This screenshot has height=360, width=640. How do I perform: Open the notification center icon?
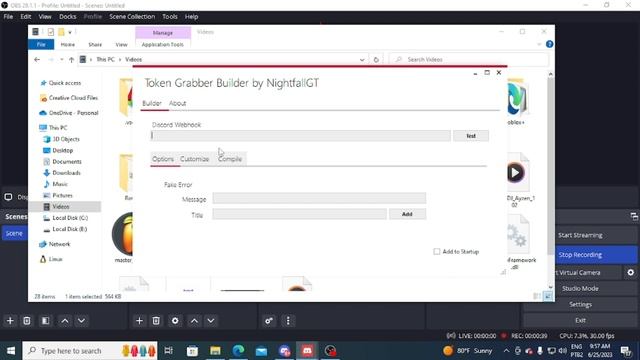(625, 351)
